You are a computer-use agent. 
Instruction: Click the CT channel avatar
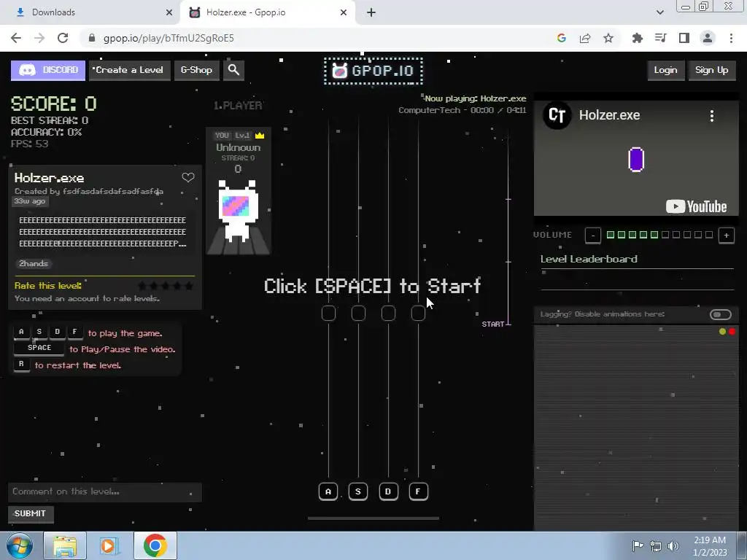[x=557, y=115]
